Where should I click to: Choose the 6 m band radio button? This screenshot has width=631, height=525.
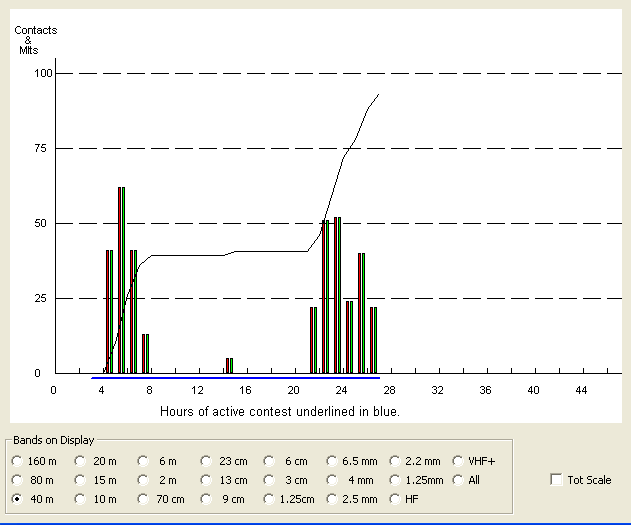pyautogui.click(x=144, y=461)
